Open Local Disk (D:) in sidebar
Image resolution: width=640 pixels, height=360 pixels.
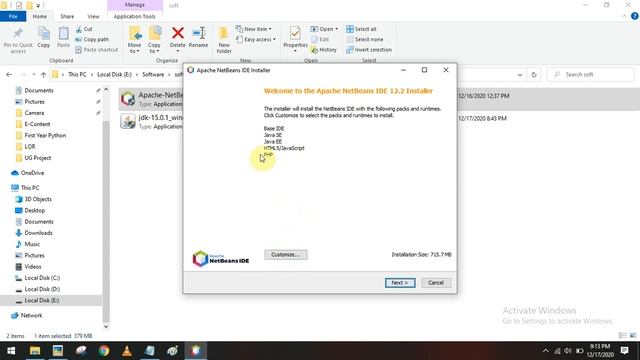42,289
